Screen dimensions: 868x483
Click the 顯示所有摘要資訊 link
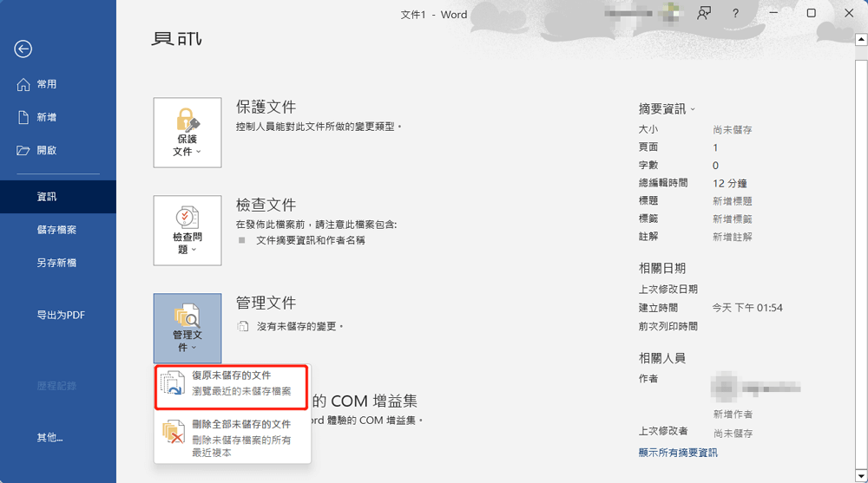point(678,453)
